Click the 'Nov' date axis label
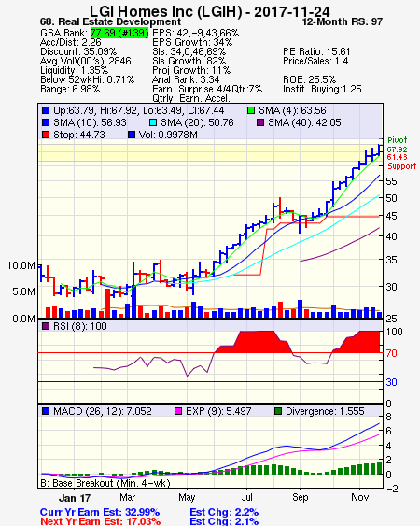The image size is (420, 526). coord(359,497)
